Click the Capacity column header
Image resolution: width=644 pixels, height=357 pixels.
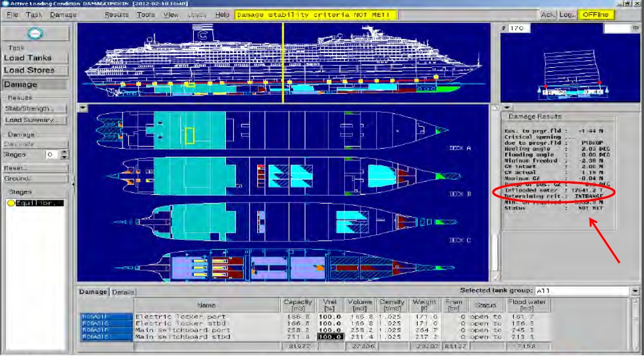coord(297,305)
